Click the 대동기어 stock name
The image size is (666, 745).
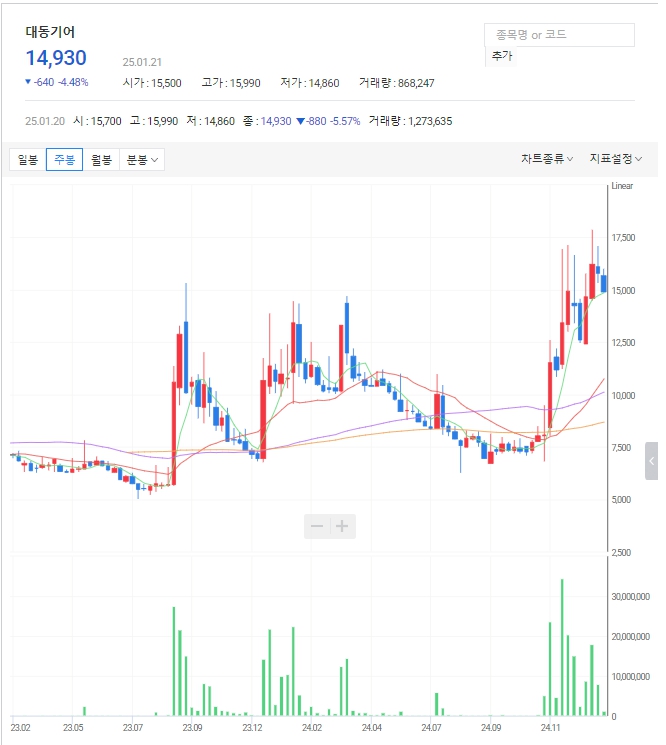click(50, 32)
